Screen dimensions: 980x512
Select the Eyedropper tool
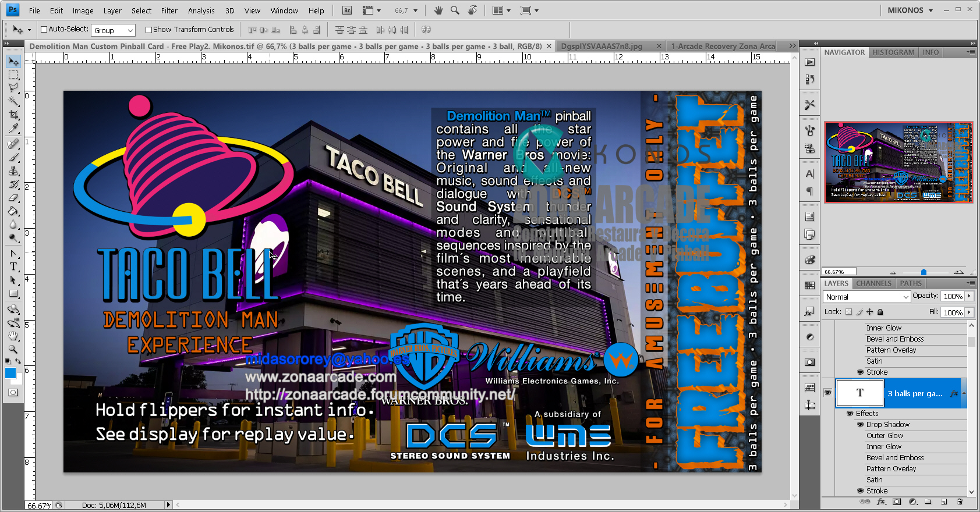click(13, 129)
